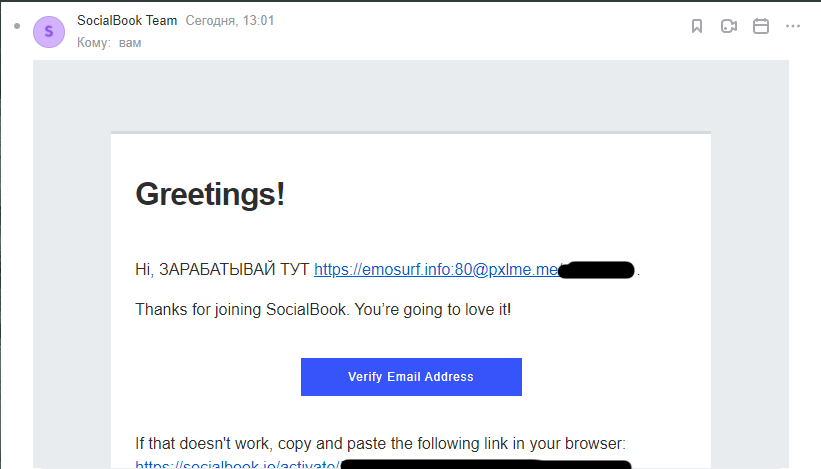Viewport: 821px width, 469px height.
Task: Click the "Greetings!" heading
Action: 210,194
